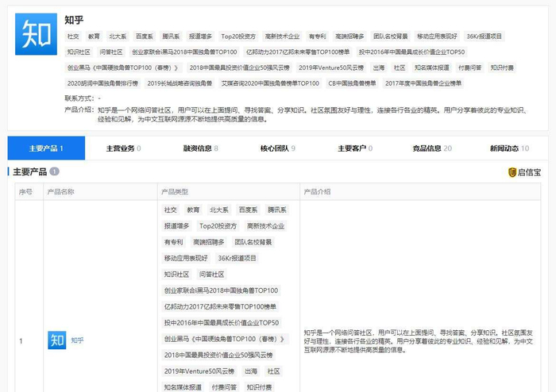
Task: Open the 新闻动态 tab
Action: 509,148
